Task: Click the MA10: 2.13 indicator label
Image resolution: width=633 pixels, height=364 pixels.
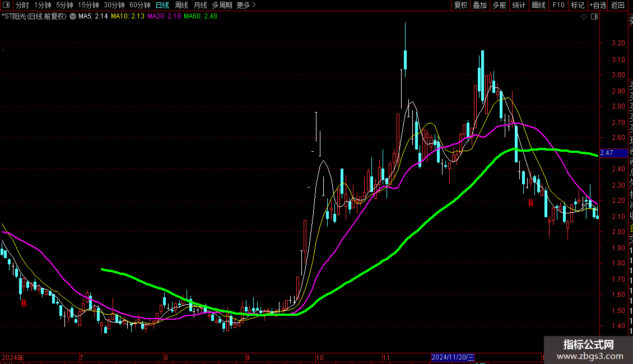Action: pos(128,17)
